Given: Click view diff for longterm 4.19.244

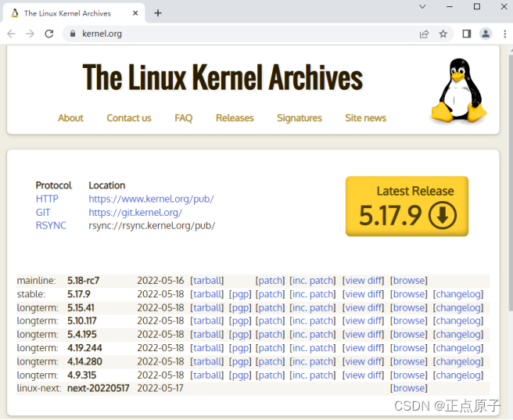Looking at the screenshot, I should [363, 348].
